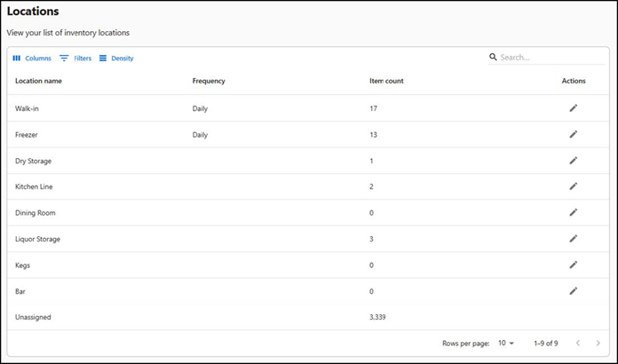The image size is (618, 364).
Task: Sort by Location name column
Action: click(x=38, y=81)
